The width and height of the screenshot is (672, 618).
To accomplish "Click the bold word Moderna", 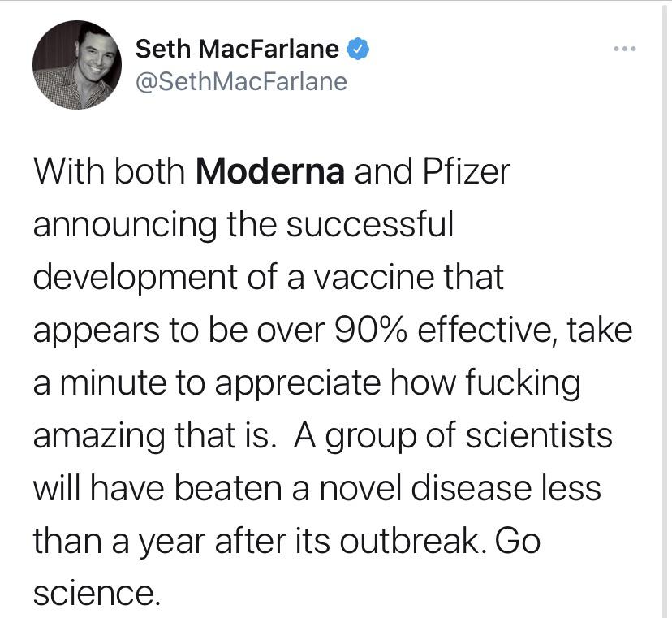I will 271,172.
